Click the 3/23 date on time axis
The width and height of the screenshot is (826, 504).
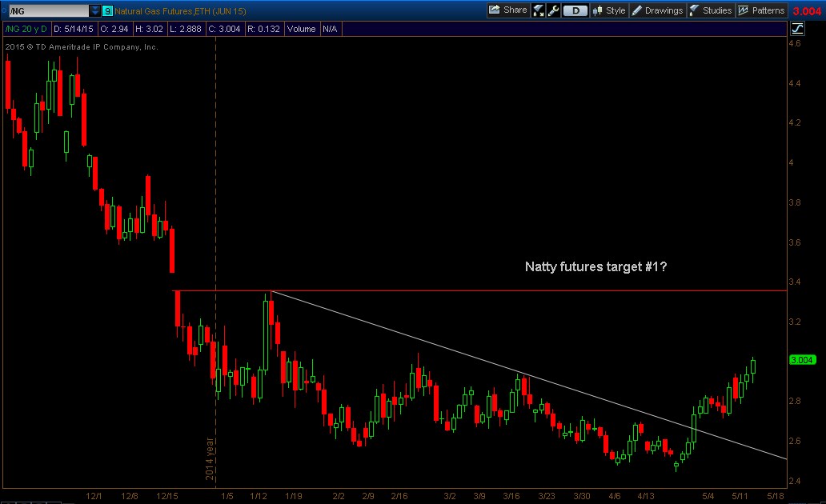(x=547, y=496)
